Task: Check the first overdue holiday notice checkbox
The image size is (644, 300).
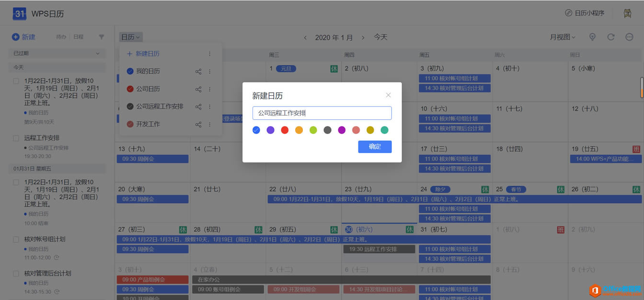Action: pyautogui.click(x=16, y=81)
